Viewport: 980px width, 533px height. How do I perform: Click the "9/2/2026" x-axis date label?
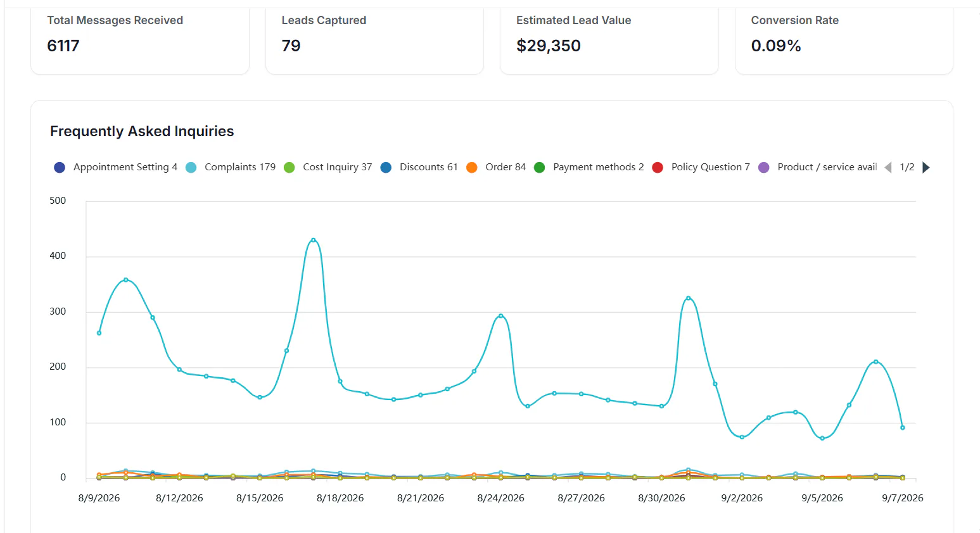click(742, 498)
